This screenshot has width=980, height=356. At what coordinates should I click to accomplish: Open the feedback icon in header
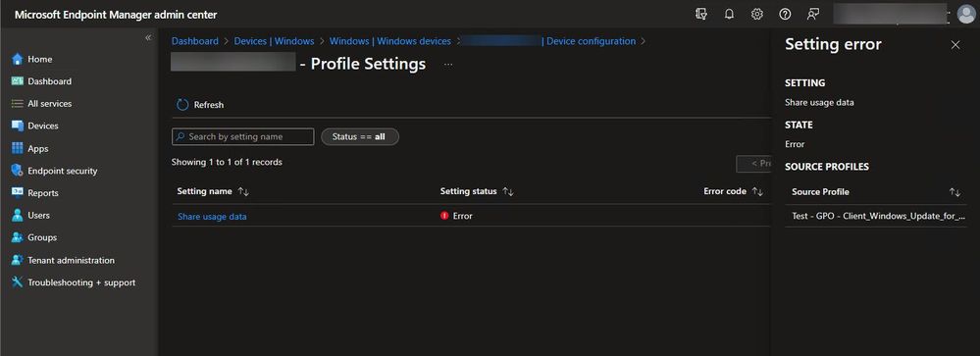tap(812, 15)
